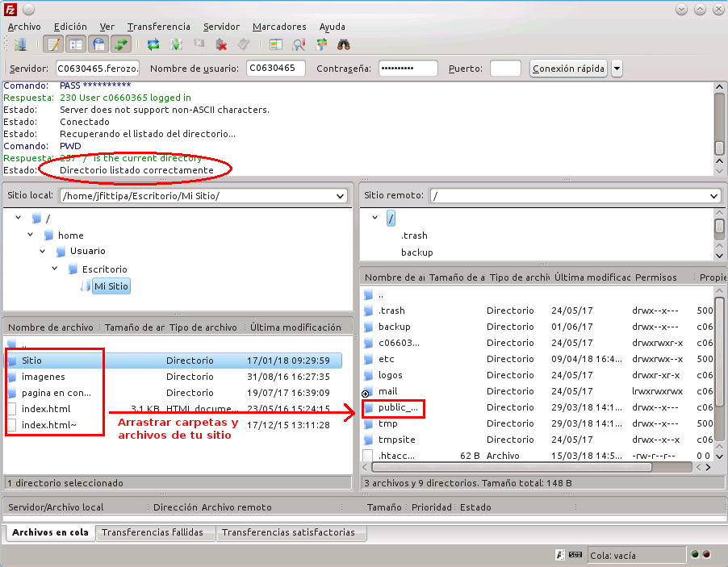728x567 pixels.
Task: Click the red activity LED indicator
Action: pos(706,554)
